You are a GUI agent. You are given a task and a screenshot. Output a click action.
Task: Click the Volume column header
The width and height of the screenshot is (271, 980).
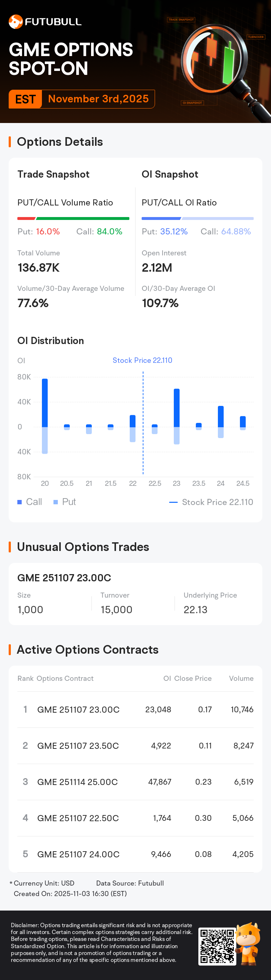[x=241, y=678]
